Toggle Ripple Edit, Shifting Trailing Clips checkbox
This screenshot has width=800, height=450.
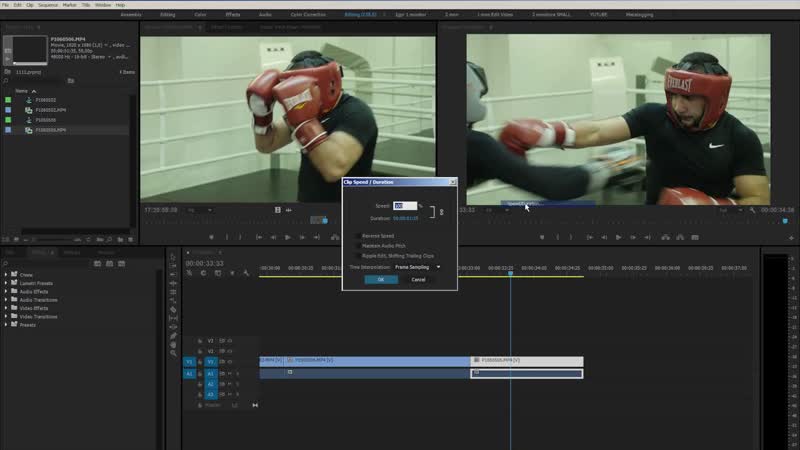(x=358, y=256)
